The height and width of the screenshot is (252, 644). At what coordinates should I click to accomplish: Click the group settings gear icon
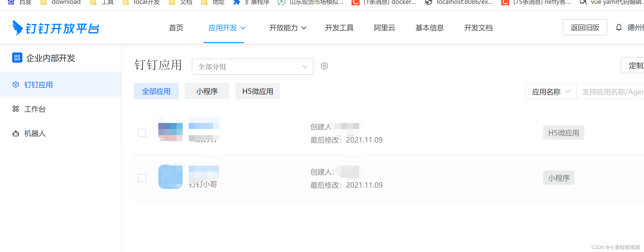coord(324,66)
